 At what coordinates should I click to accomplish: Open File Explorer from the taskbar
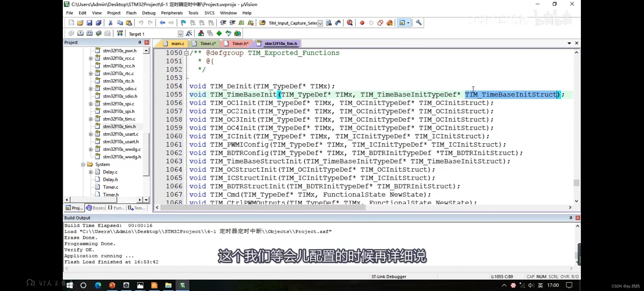(168, 285)
